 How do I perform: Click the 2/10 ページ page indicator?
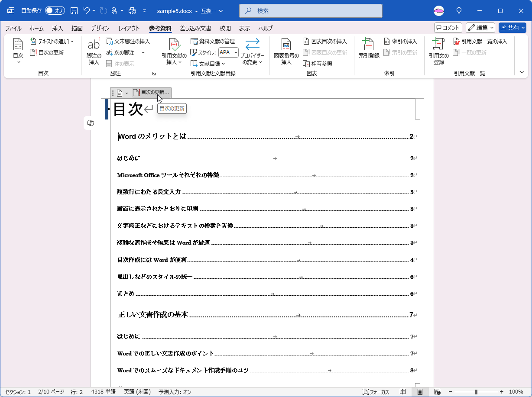[52, 392]
